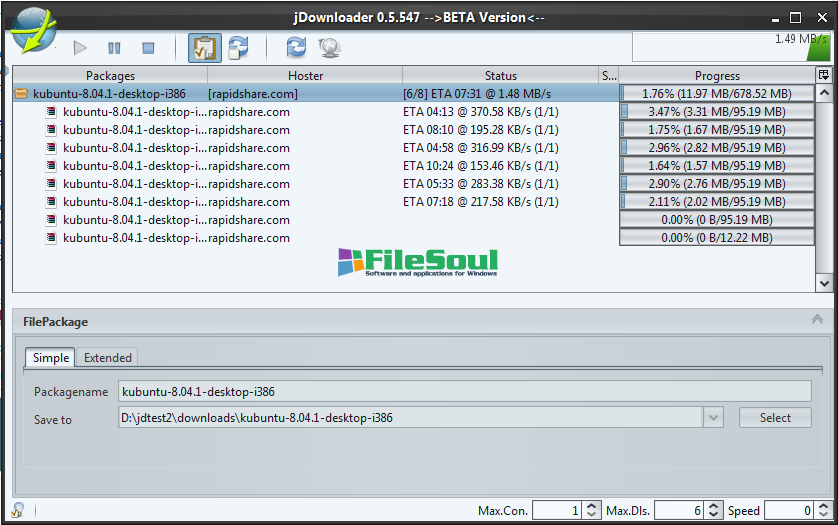Pause downloads with the pause icon
The width and height of the screenshot is (838, 525).
[114, 48]
